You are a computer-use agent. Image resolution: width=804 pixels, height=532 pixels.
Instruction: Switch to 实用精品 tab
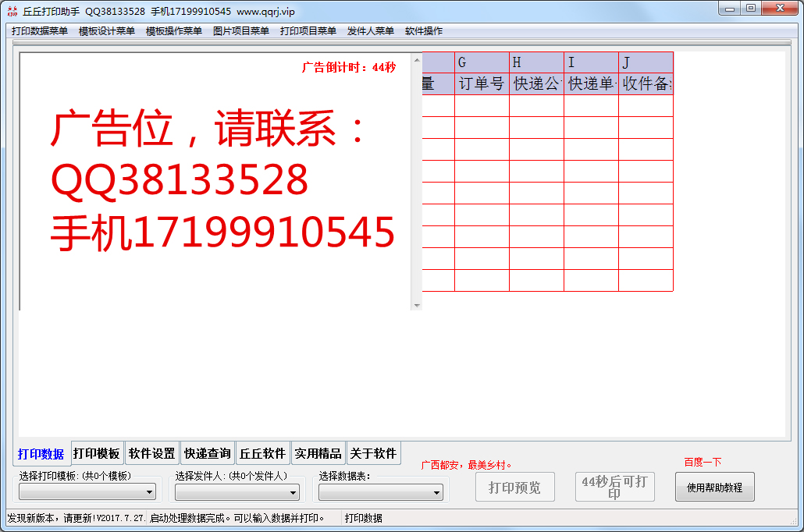coord(318,453)
